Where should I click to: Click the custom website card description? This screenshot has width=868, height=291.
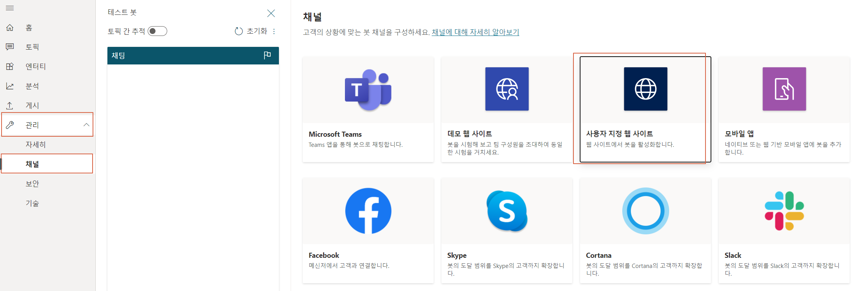click(x=630, y=145)
